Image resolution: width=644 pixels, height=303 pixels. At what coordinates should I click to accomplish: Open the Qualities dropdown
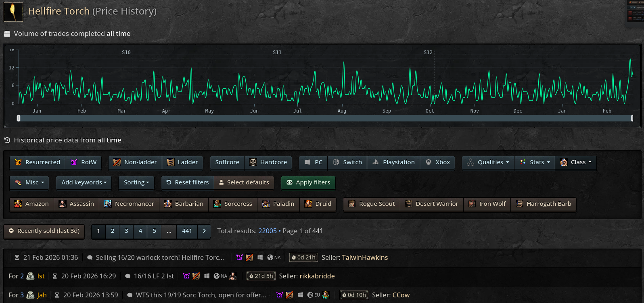click(487, 162)
